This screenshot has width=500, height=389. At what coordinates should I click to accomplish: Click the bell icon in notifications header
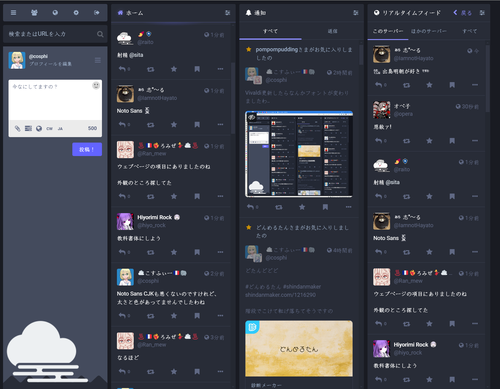point(248,13)
